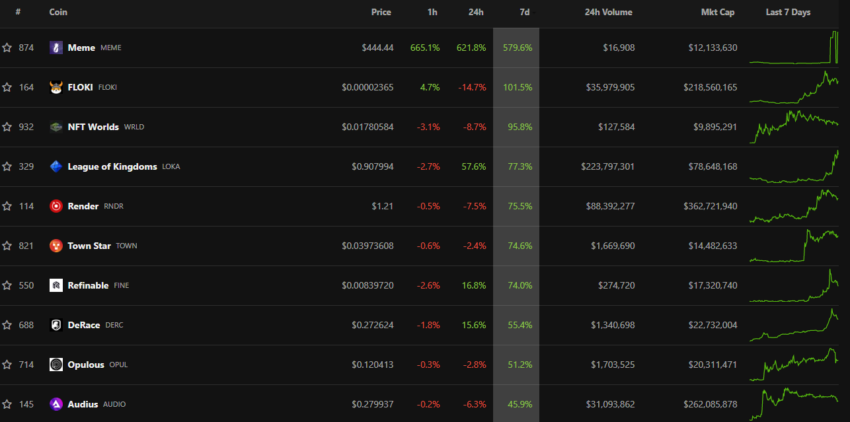
Task: Open League of Kingdoms coin details
Action: pos(112,167)
